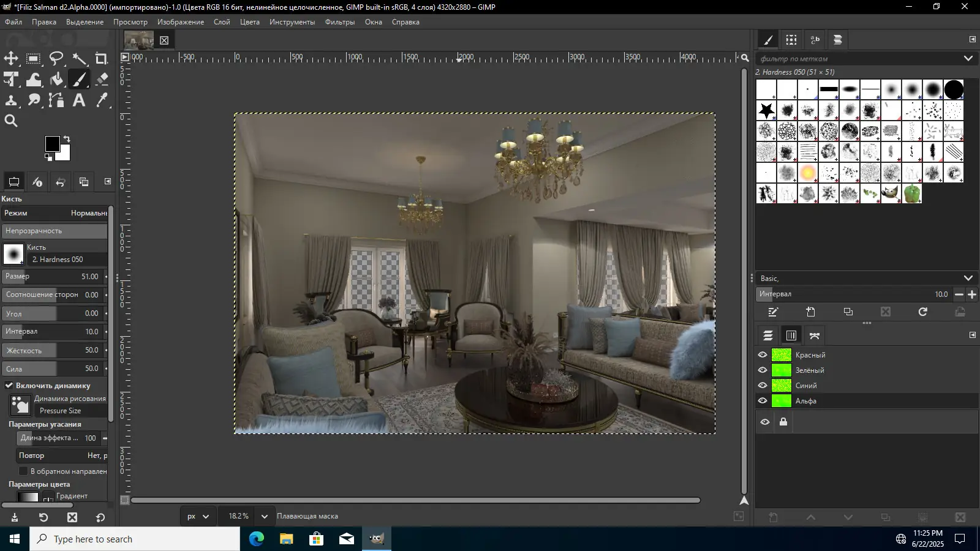
Task: Select the Color Picker eyedropper tool
Action: 102,100
